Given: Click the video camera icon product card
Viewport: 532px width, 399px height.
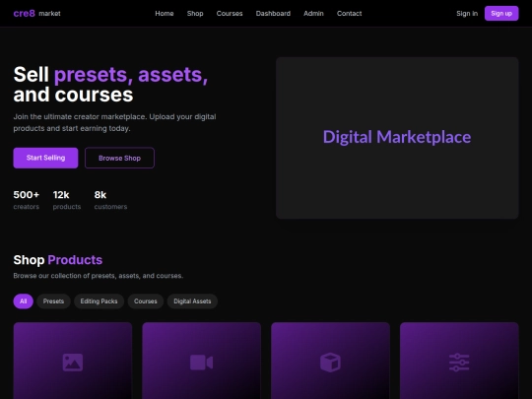Looking at the screenshot, I should [202, 361].
